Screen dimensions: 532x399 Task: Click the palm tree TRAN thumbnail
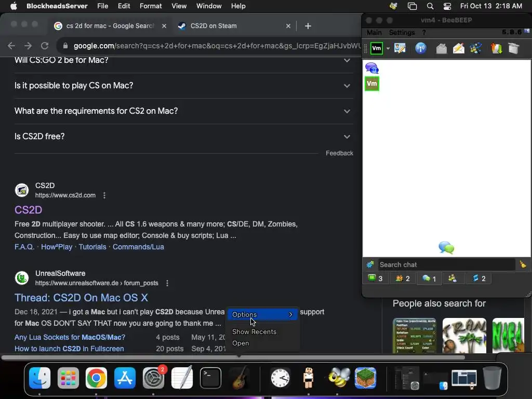(x=464, y=336)
